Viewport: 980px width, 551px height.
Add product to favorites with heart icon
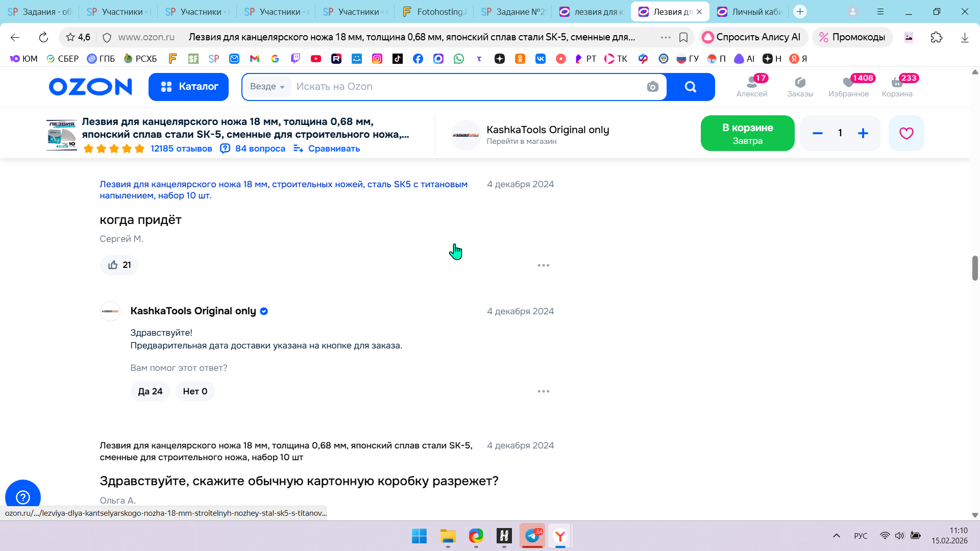click(x=906, y=133)
